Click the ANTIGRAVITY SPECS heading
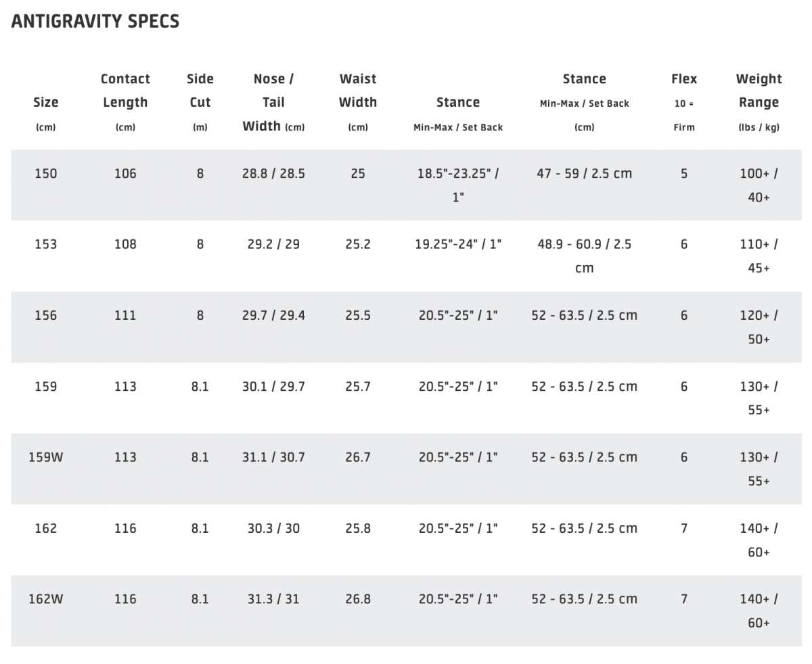This screenshot has width=812, height=664. click(95, 21)
